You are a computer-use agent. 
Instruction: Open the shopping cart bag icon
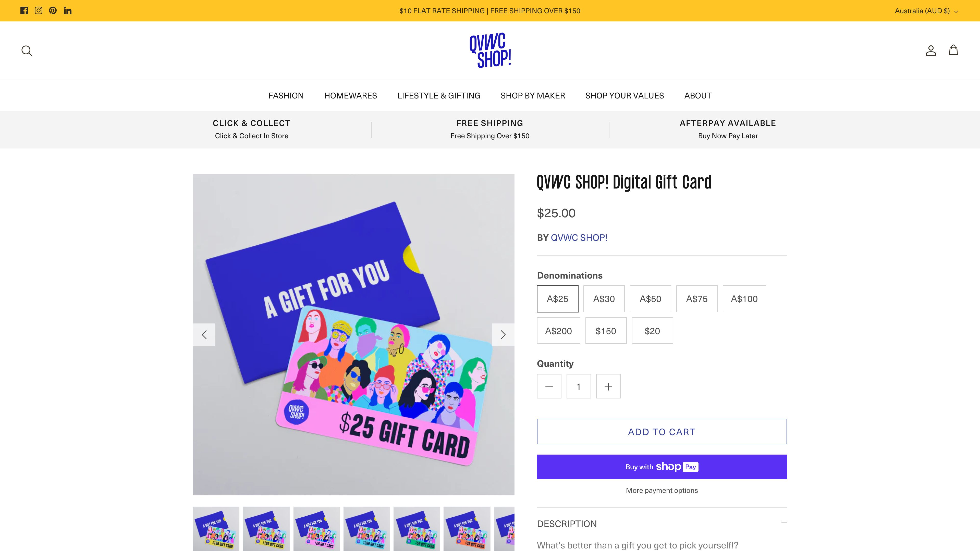point(953,50)
